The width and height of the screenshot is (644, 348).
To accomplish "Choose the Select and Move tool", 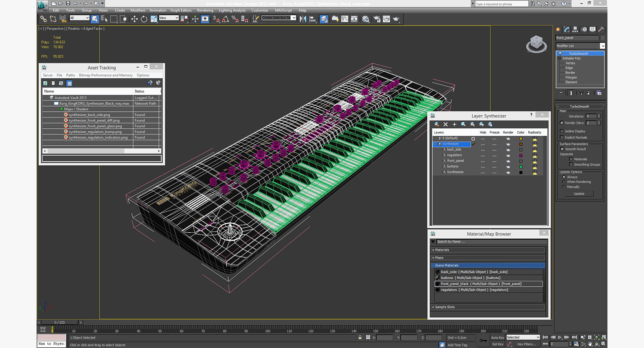I will (134, 19).
